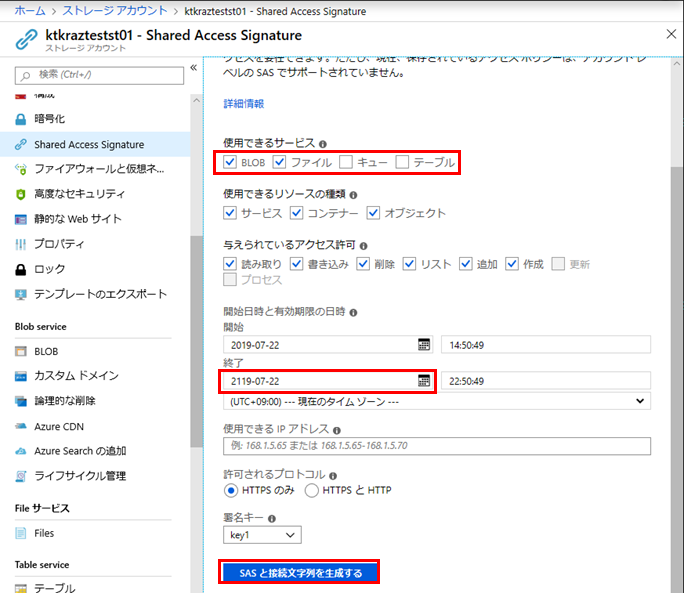684x593 pixels.
Task: Click the 開始 time field 14:50:49
Action: click(x=546, y=345)
